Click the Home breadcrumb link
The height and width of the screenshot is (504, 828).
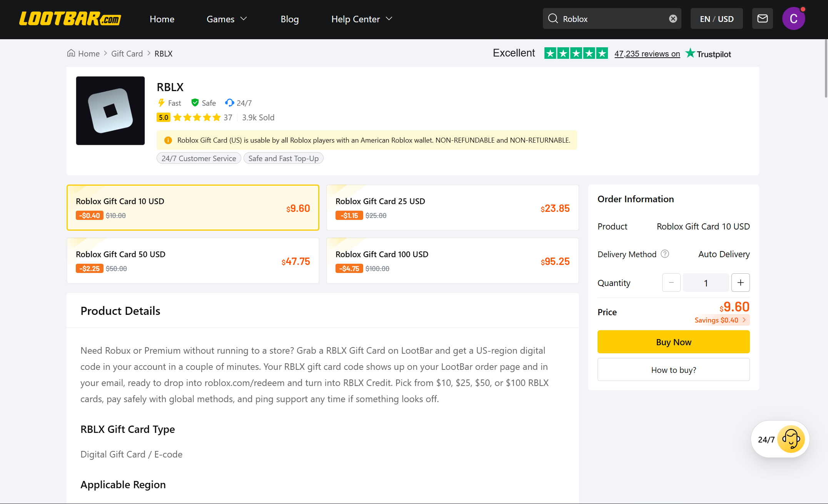click(89, 53)
